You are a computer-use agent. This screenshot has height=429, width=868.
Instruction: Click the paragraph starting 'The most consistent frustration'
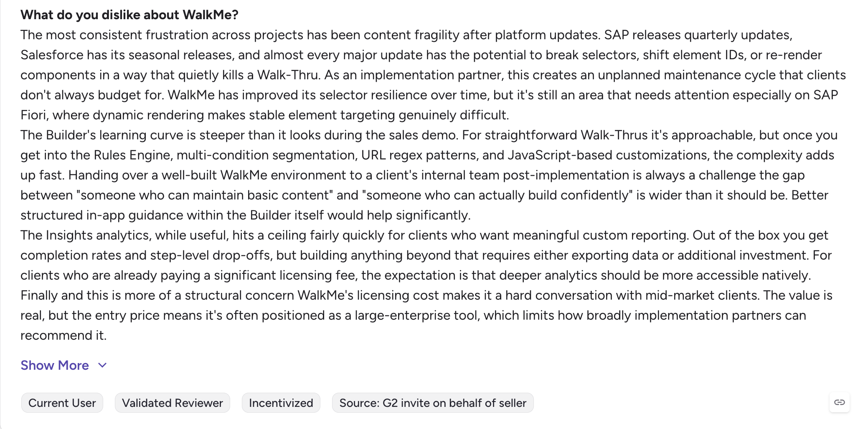[433, 75]
